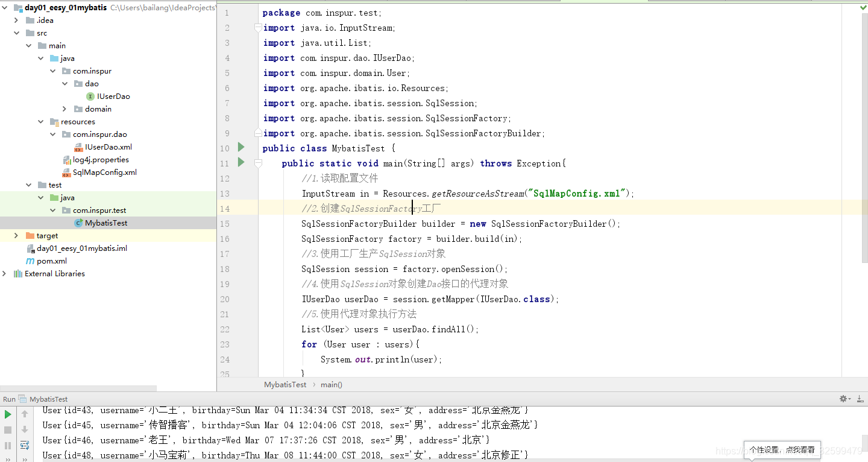868x462 pixels.
Task: Stop the running process in the Run panel
Action: tap(8, 430)
